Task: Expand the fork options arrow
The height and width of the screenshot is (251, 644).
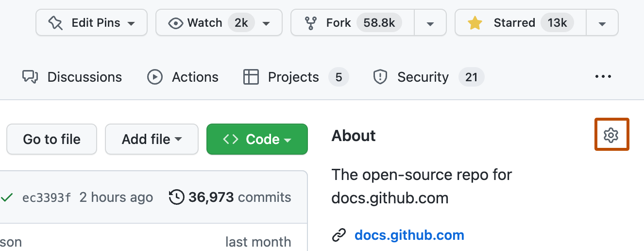Action: (x=430, y=23)
